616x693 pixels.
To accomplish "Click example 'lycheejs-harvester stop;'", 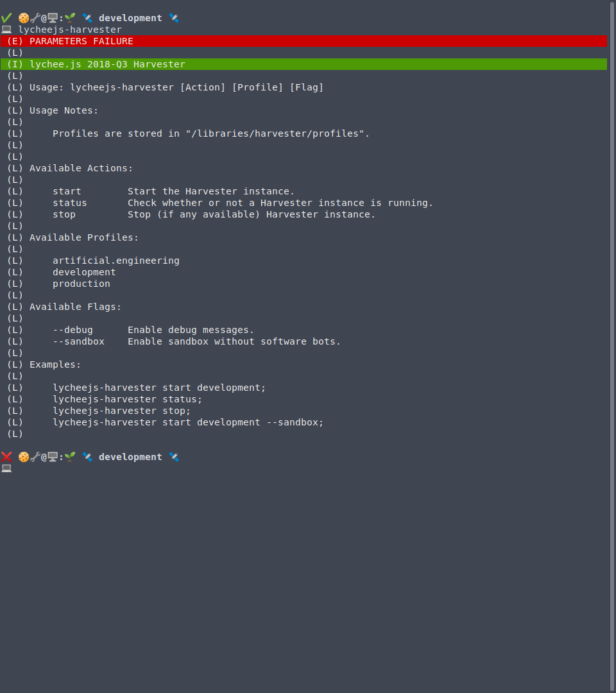I will tap(121, 411).
